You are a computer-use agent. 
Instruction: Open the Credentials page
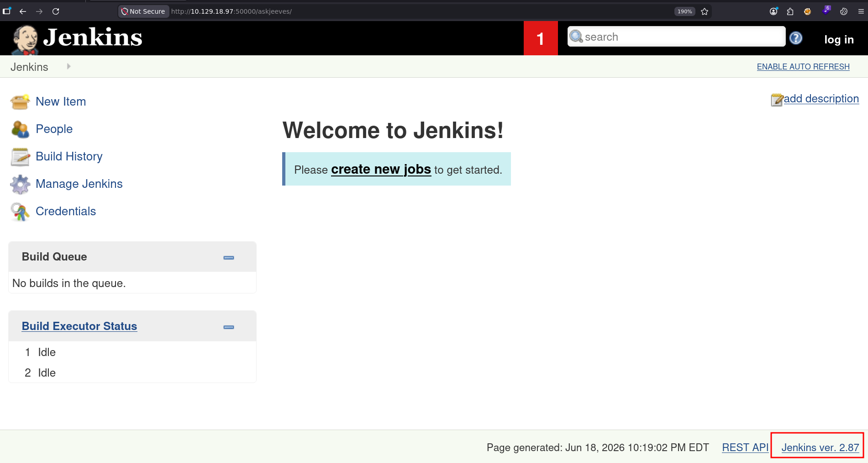[x=66, y=211]
